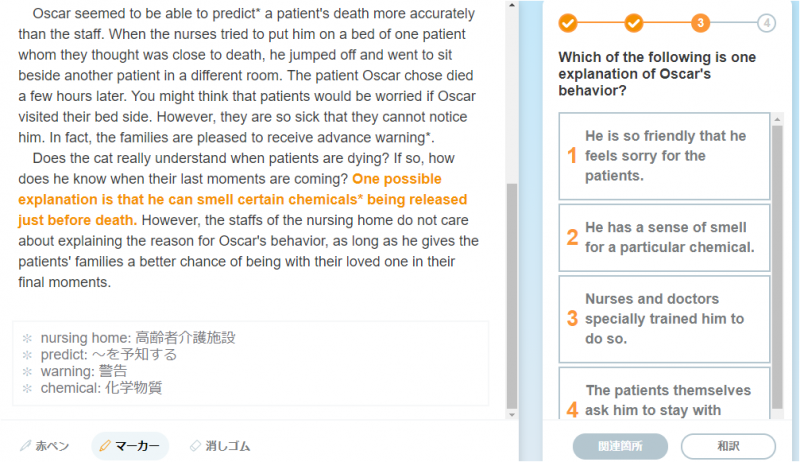This screenshot has height=462, width=800.
Task: Go to completed step two checkmark
Action: click(634, 22)
